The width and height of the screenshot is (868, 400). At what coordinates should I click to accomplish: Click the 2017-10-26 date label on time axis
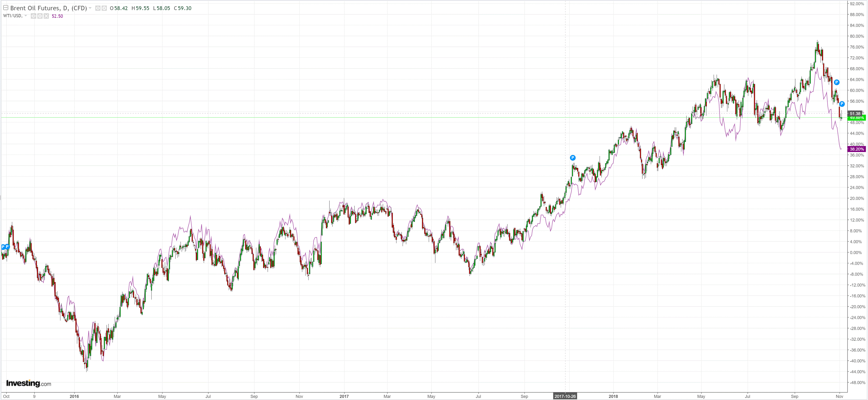(x=565, y=396)
